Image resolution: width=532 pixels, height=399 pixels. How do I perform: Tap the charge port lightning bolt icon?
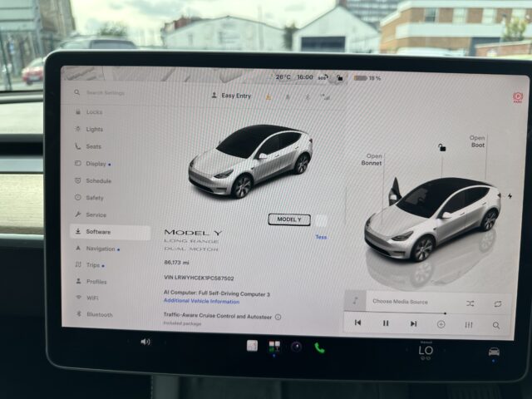510,196
